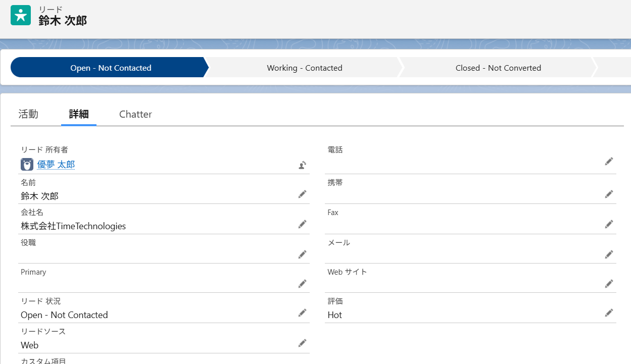The height and width of the screenshot is (364, 631).
Task: Select the Open - Not Contacted path stage
Action: click(x=109, y=68)
